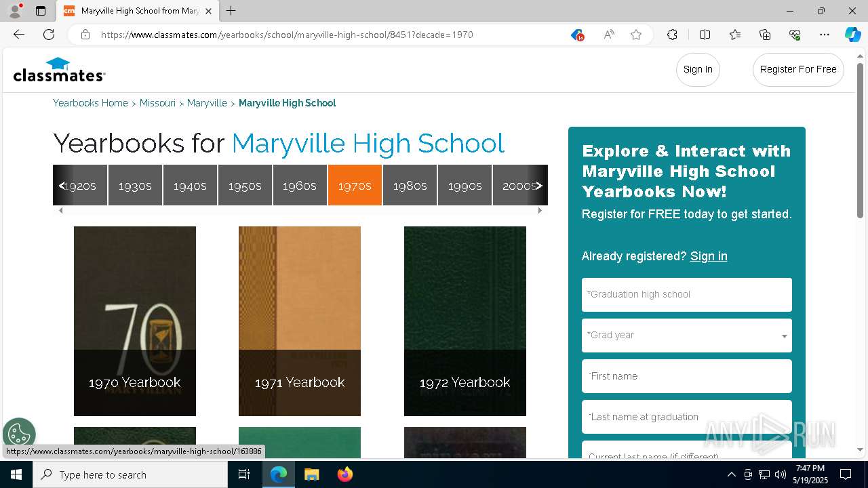
Task: Go back with the browser back arrow
Action: tap(19, 35)
